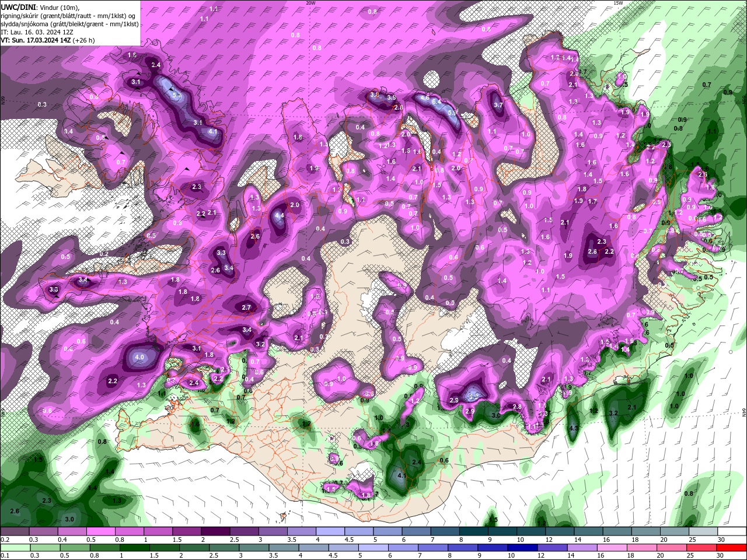
Task: Click the light pink swatch labeled 16 in rain scale
Action: coord(611,548)
